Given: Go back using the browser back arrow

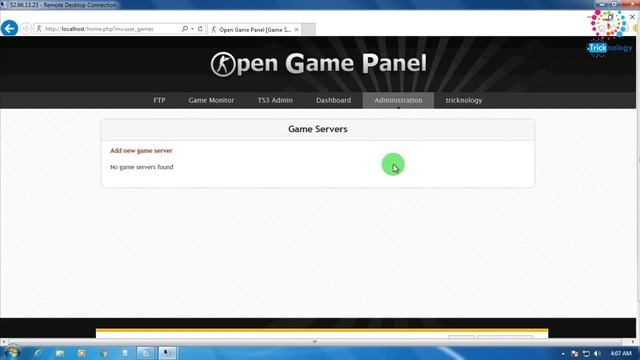Looking at the screenshot, I should click(9, 29).
